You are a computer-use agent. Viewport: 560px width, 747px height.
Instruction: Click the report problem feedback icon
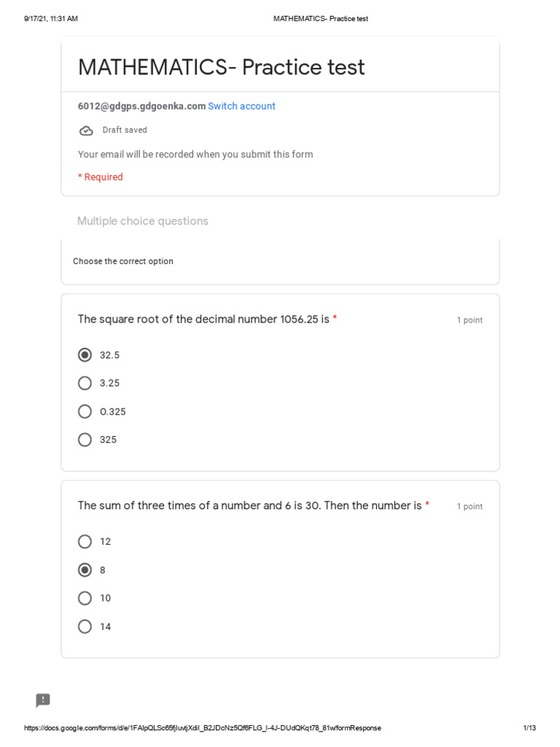coord(43,700)
